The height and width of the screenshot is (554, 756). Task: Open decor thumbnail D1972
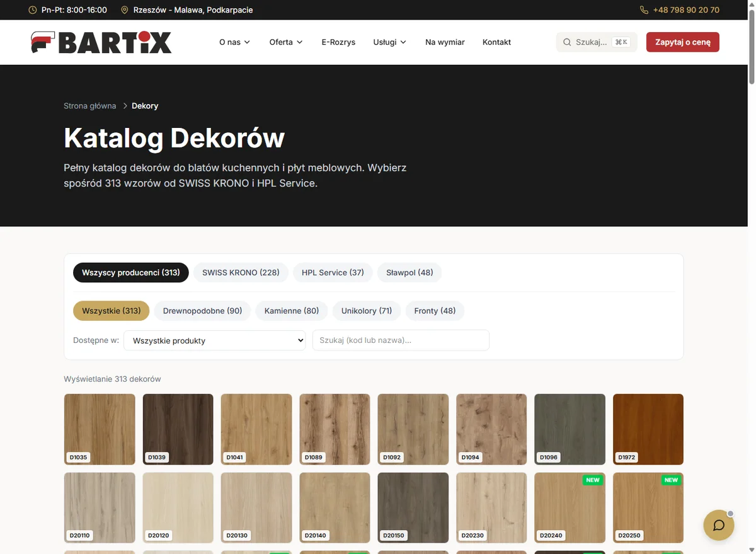648,429
